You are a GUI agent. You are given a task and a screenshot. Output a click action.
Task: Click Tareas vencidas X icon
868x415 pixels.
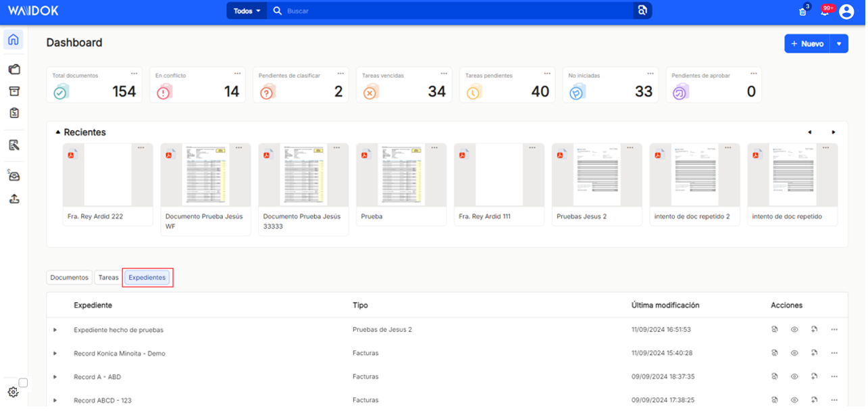pos(370,93)
